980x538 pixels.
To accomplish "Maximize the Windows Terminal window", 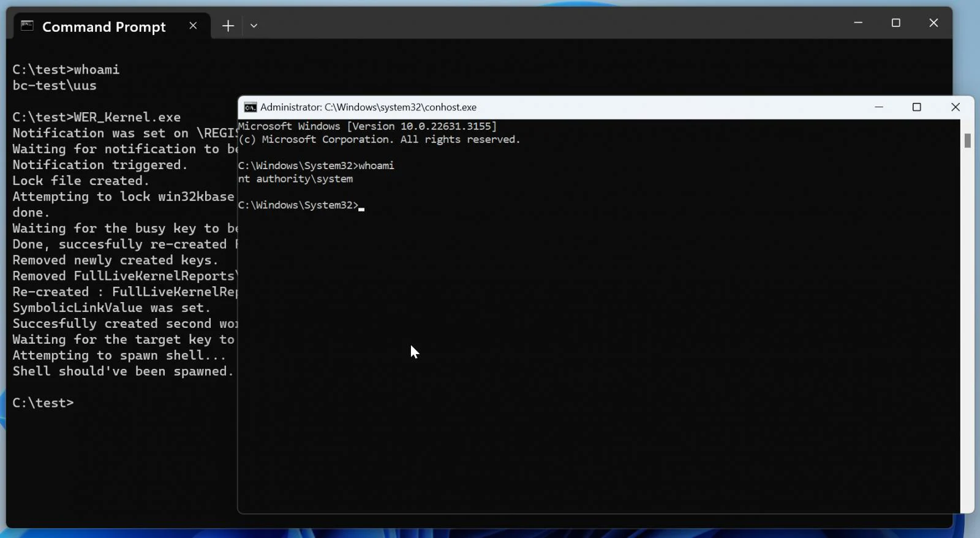I will click(x=895, y=23).
